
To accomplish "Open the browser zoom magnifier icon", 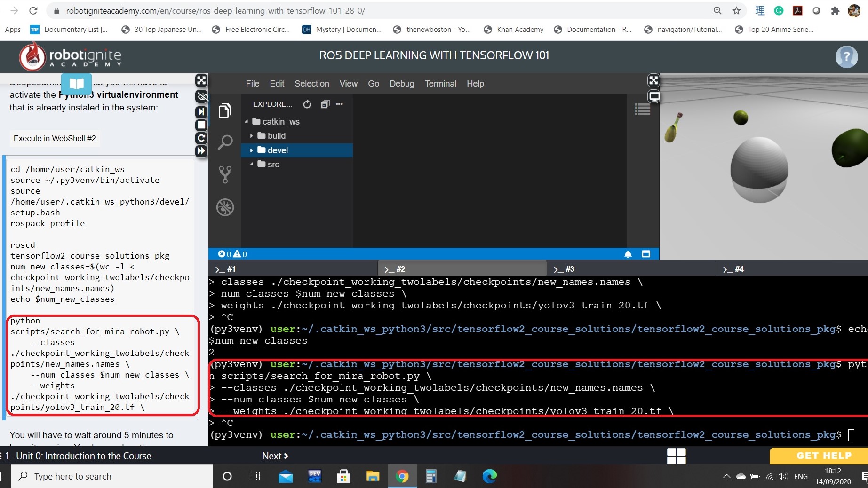I will pyautogui.click(x=717, y=10).
